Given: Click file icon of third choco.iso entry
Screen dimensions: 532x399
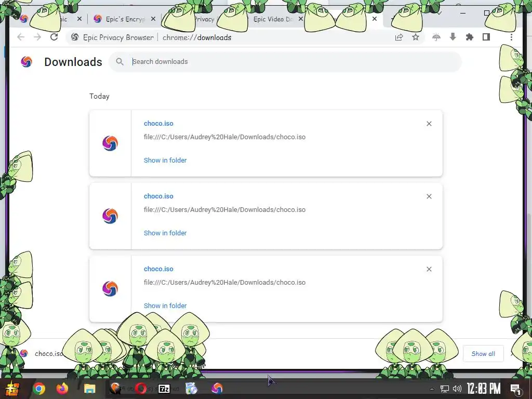Looking at the screenshot, I should pyautogui.click(x=110, y=288).
